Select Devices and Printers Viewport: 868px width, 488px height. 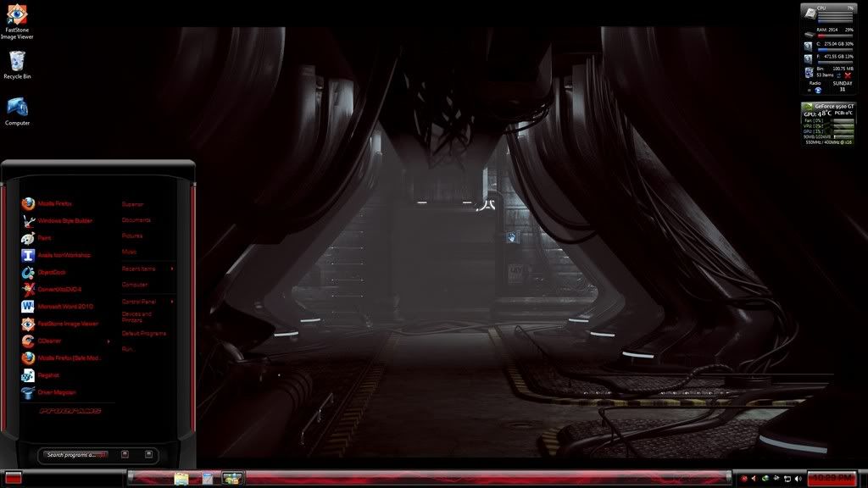tap(136, 317)
